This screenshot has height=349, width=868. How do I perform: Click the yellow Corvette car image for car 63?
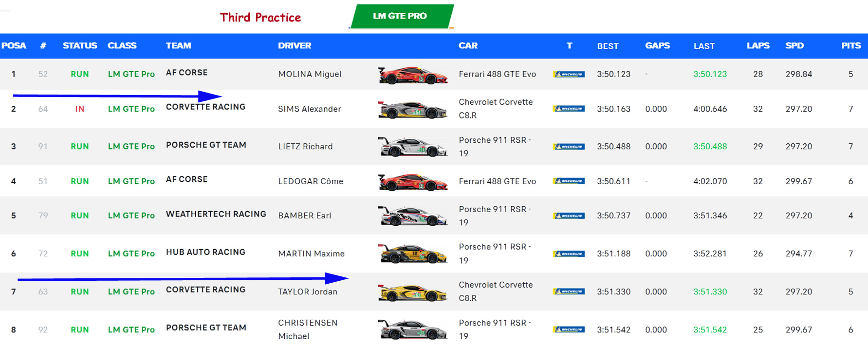413,292
